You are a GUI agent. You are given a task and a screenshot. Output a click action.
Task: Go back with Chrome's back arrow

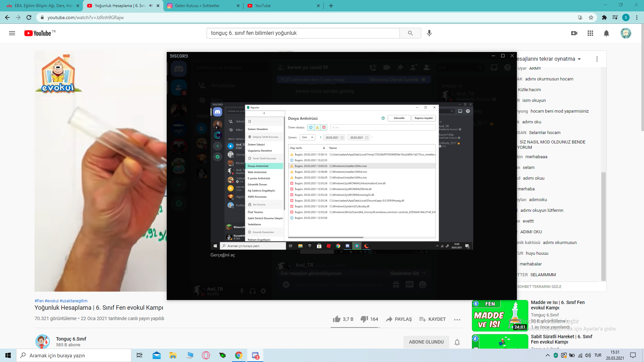tap(7, 17)
